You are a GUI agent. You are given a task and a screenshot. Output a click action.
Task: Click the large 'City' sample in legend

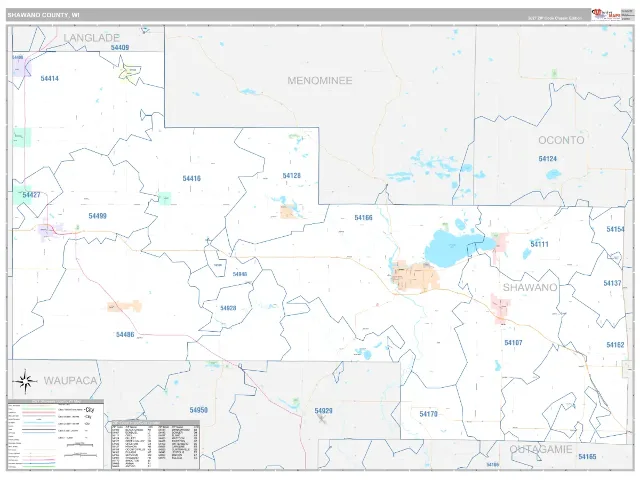coord(89,409)
